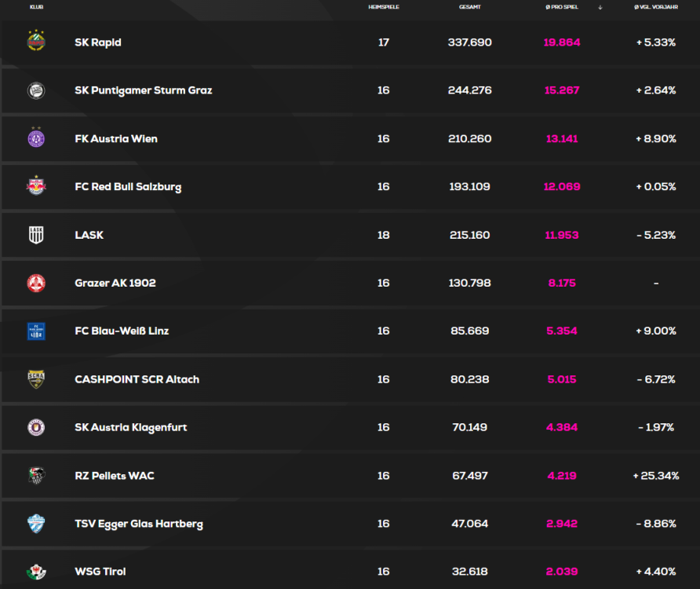This screenshot has height=589, width=700.
Task: Sort table by Gesamt column header
Action: coord(470,7)
